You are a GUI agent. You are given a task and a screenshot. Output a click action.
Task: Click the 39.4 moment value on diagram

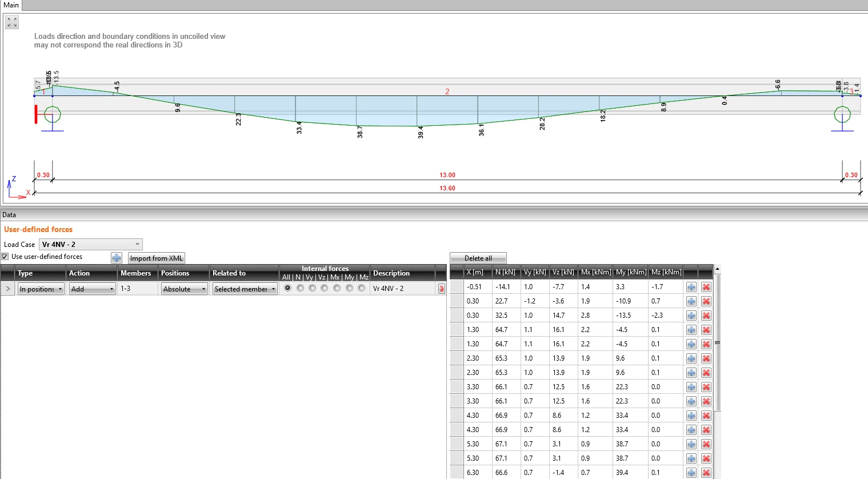[x=421, y=132]
